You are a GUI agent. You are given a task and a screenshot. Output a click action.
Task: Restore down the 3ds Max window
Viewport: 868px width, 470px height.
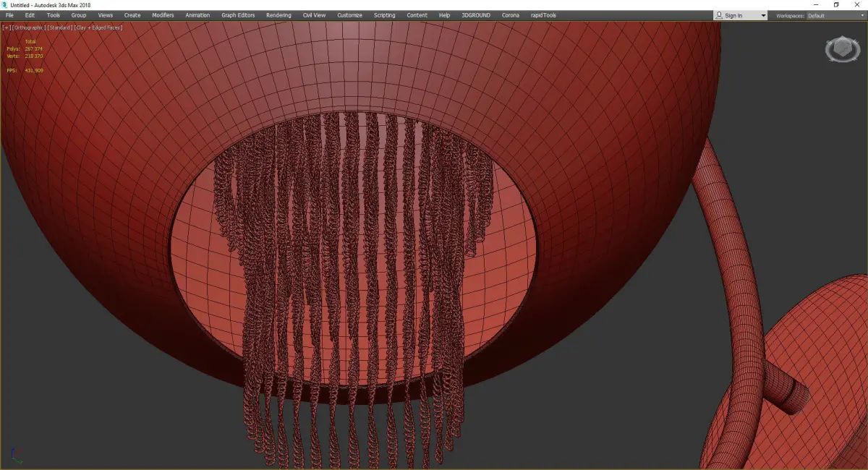pyautogui.click(x=836, y=4)
